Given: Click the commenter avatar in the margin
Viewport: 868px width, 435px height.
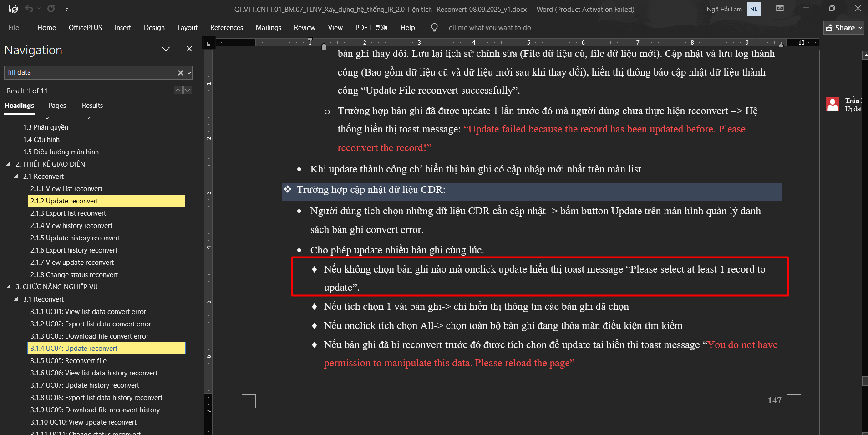Looking at the screenshot, I should tap(832, 104).
